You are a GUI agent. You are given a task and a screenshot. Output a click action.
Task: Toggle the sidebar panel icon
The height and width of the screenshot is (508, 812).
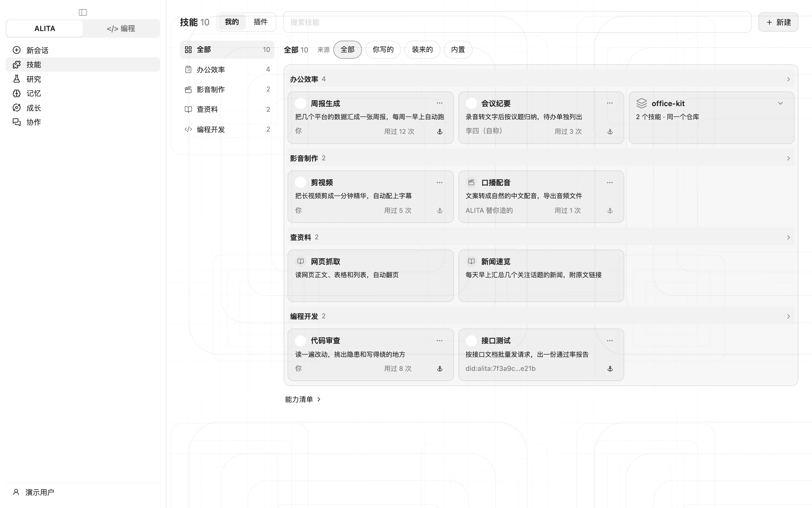83,12
